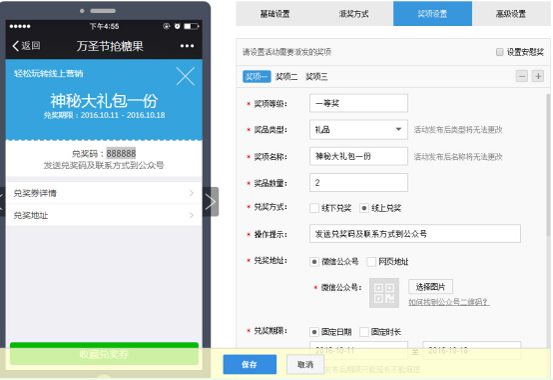Screen dimensions: 553x380
Task: Click the 奖项等级 field containing 一等奖
Action: coord(358,103)
